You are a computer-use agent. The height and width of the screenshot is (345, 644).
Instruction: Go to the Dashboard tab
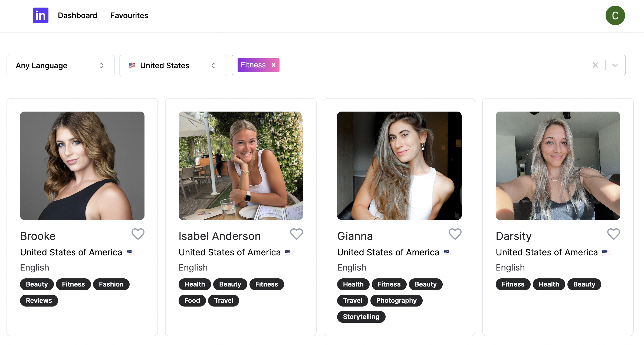tap(78, 15)
